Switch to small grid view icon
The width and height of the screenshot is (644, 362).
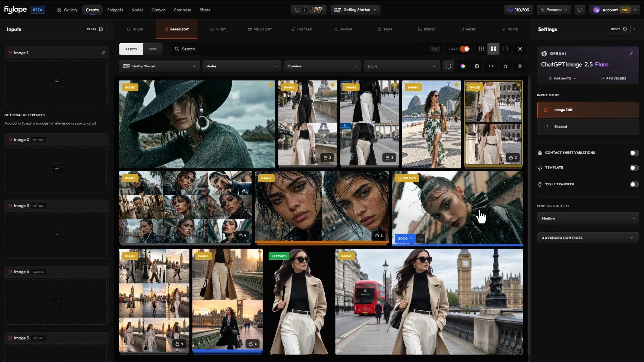(481, 49)
